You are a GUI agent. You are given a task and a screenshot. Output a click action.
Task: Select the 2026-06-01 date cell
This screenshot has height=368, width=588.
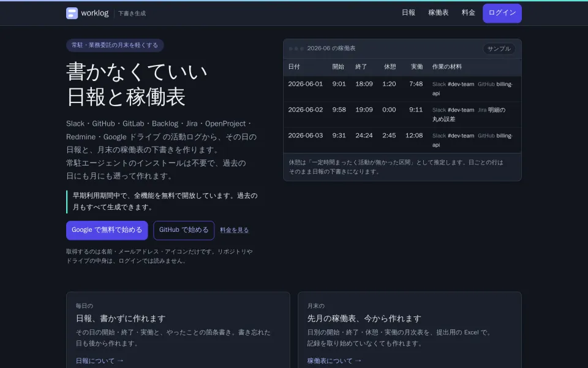(x=305, y=84)
